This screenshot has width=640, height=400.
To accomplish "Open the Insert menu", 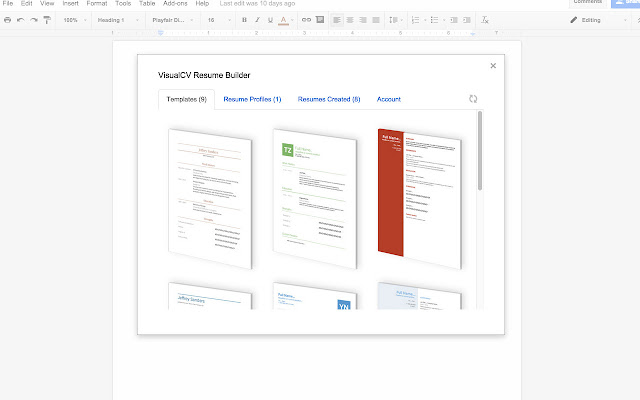I will pyautogui.click(x=70, y=3).
